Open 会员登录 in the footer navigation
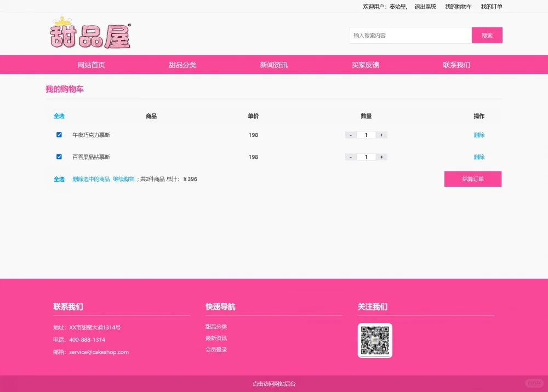This screenshot has height=392, width=548. point(216,349)
